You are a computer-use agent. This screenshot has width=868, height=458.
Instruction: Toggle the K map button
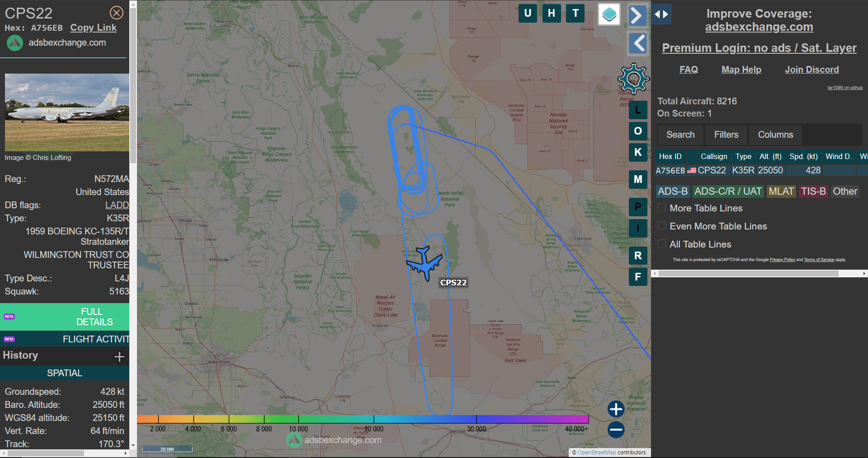638,152
